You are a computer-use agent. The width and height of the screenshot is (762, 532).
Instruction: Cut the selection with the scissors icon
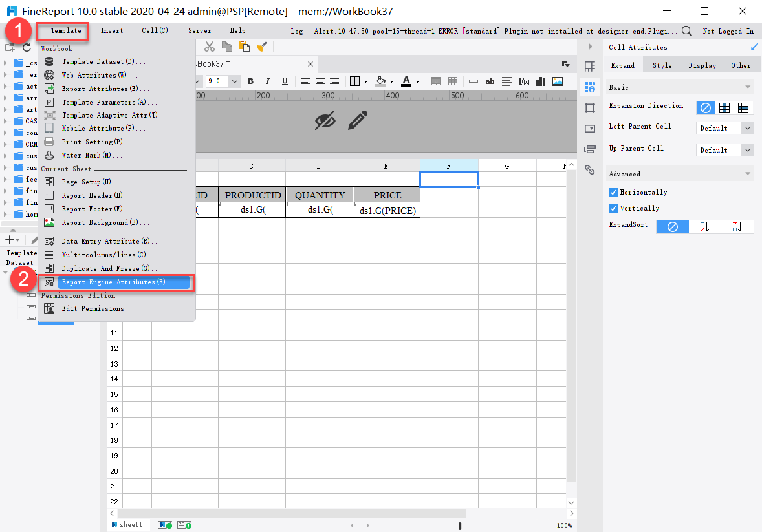pos(209,46)
